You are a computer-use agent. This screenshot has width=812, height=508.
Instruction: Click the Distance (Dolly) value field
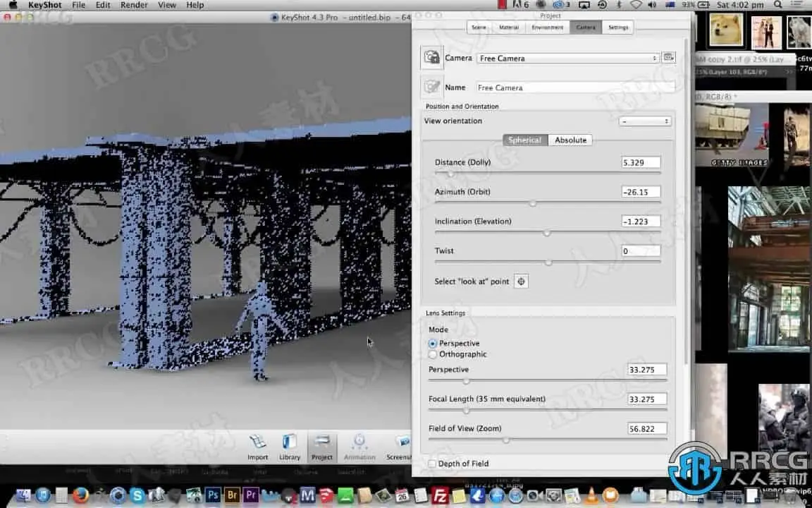(x=641, y=162)
